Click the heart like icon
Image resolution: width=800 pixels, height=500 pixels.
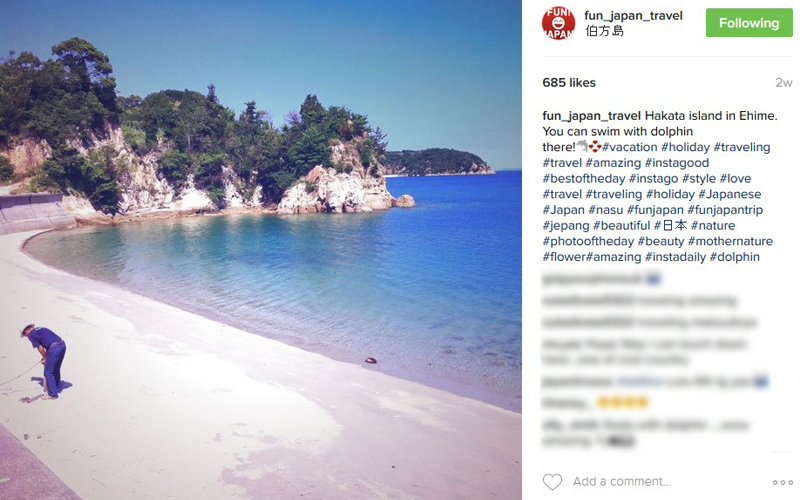[552, 482]
